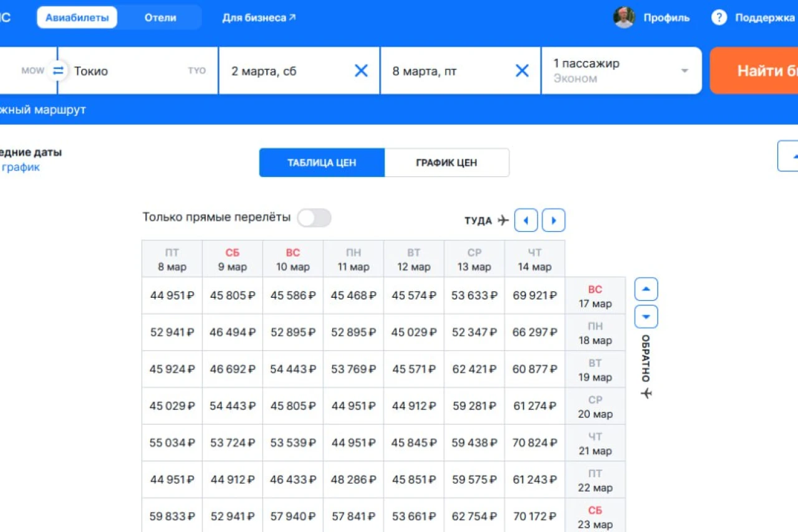Select the ТАБЛИЦА ЦЕН tab
The image size is (798, 532).
(x=322, y=163)
